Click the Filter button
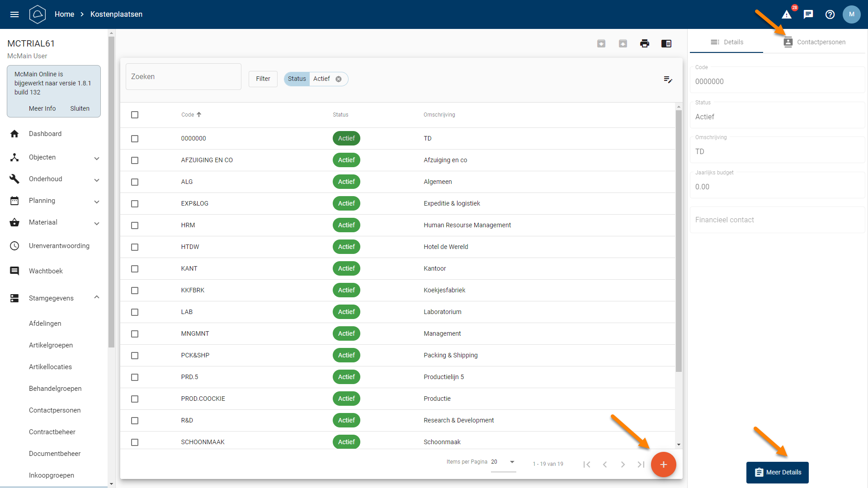 click(x=263, y=79)
